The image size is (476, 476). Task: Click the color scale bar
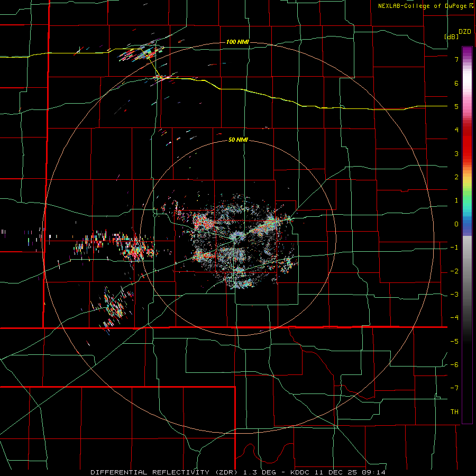coord(467,235)
